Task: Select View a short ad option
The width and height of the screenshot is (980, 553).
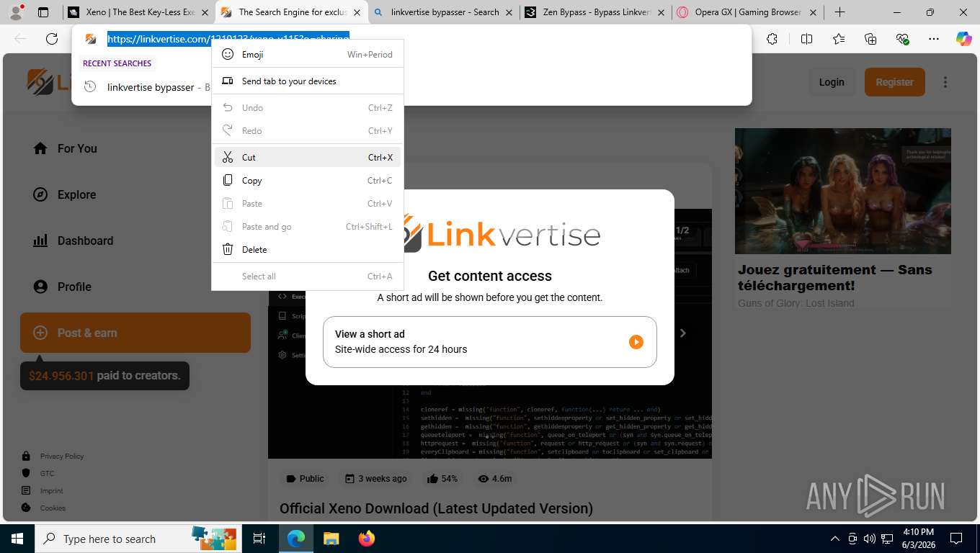Action: click(490, 342)
